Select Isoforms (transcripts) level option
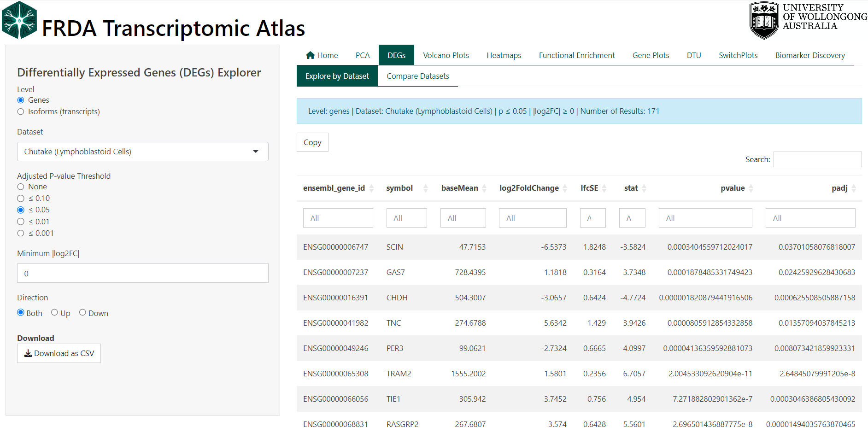Image resolution: width=868 pixels, height=433 pixels. pyautogui.click(x=21, y=111)
